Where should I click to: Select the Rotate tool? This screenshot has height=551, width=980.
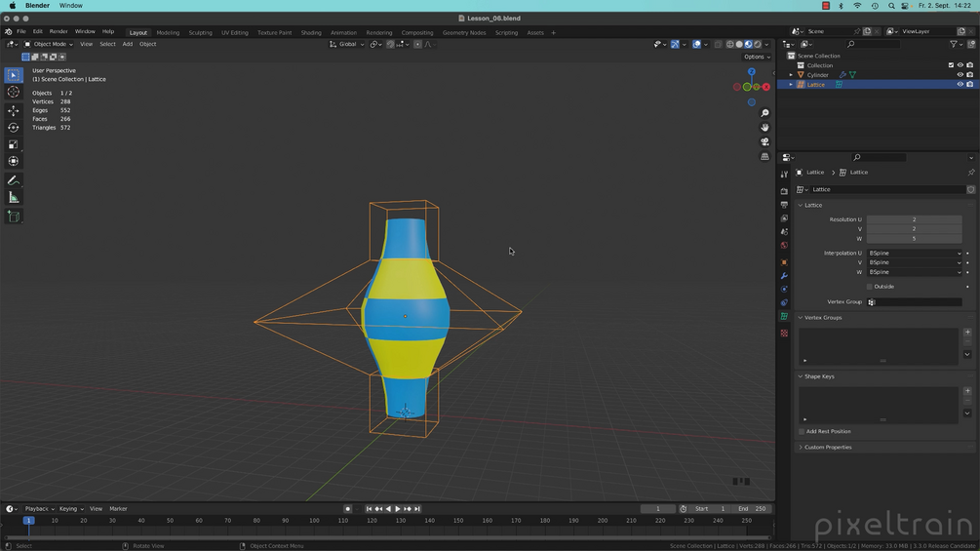[13, 128]
